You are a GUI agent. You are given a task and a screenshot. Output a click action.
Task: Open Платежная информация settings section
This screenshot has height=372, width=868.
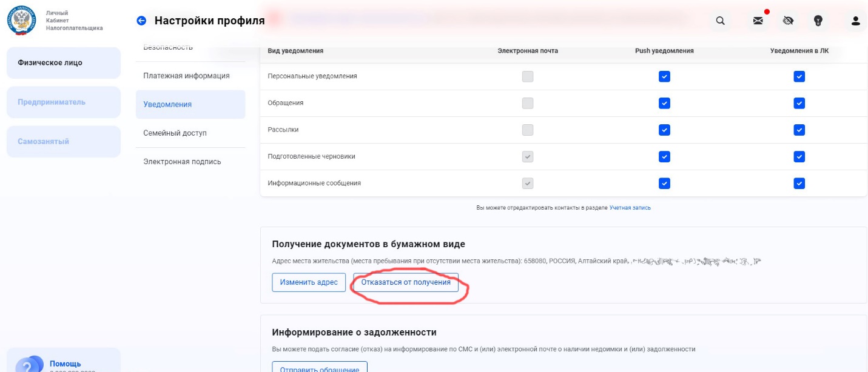[x=190, y=76]
